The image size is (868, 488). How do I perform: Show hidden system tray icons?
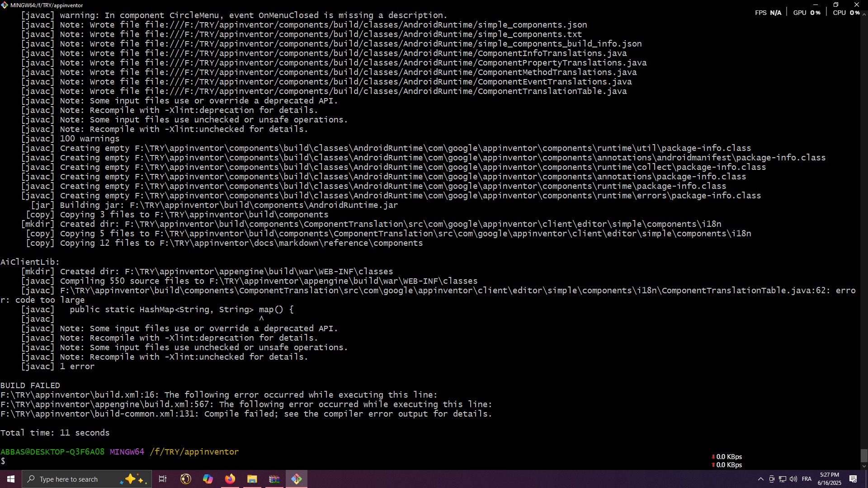pyautogui.click(x=761, y=479)
